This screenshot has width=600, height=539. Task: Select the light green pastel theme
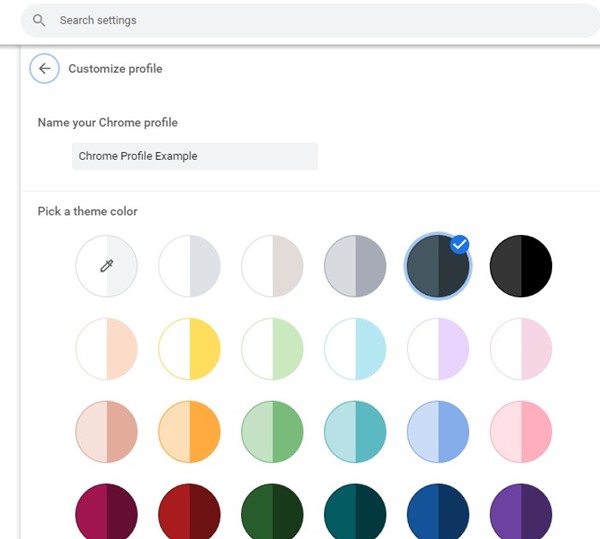(x=272, y=349)
